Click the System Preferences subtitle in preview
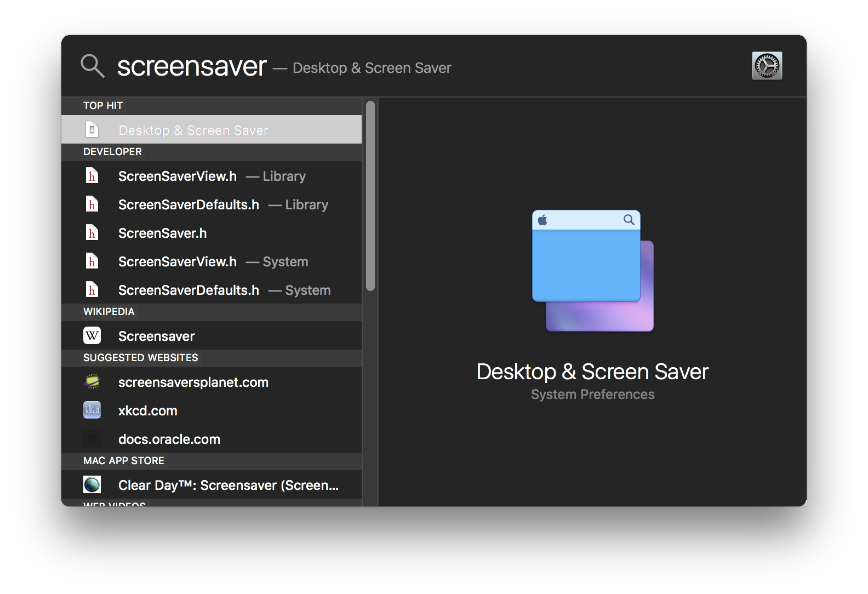 (592, 395)
